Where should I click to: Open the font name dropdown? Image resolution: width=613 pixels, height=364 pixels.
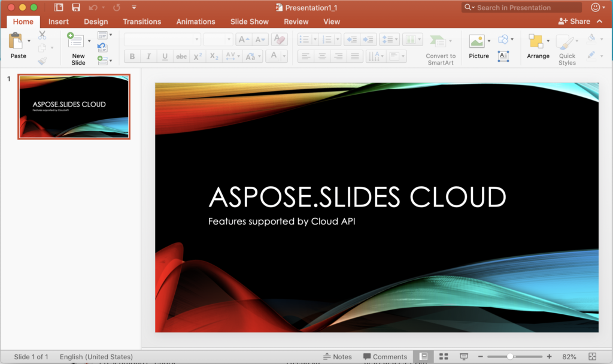[x=196, y=40]
